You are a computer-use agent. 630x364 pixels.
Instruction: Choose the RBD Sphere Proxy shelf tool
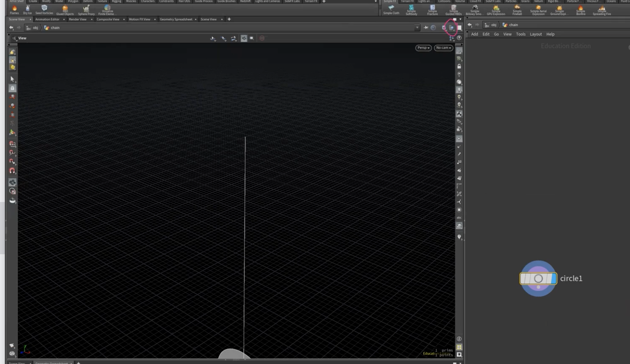click(x=86, y=10)
